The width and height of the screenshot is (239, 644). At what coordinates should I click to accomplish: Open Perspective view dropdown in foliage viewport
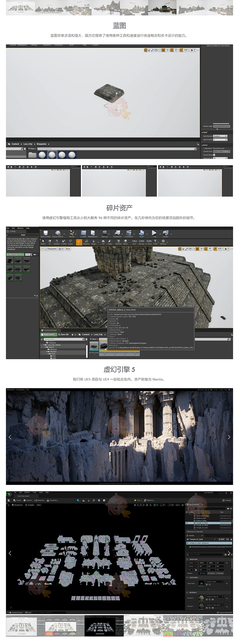pos(51,249)
